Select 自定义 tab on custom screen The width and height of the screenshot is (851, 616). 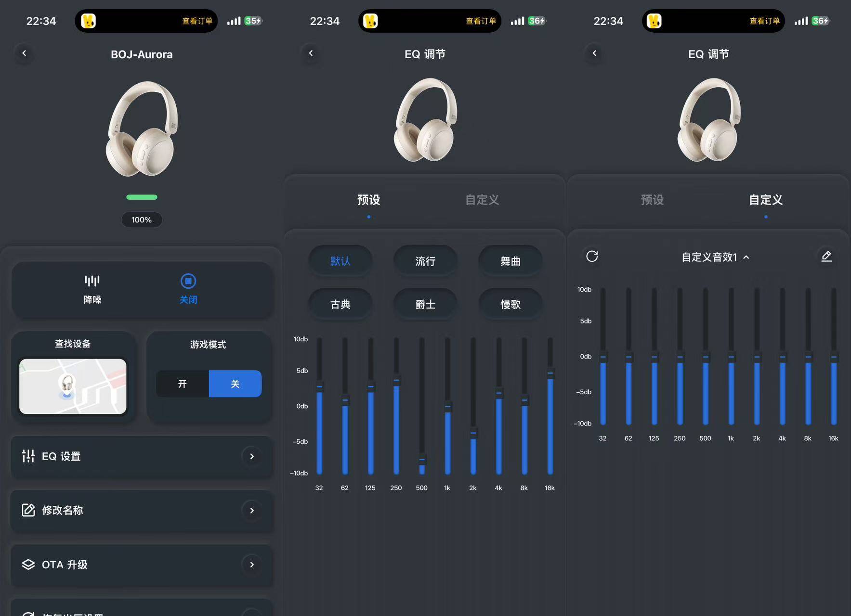766,200
